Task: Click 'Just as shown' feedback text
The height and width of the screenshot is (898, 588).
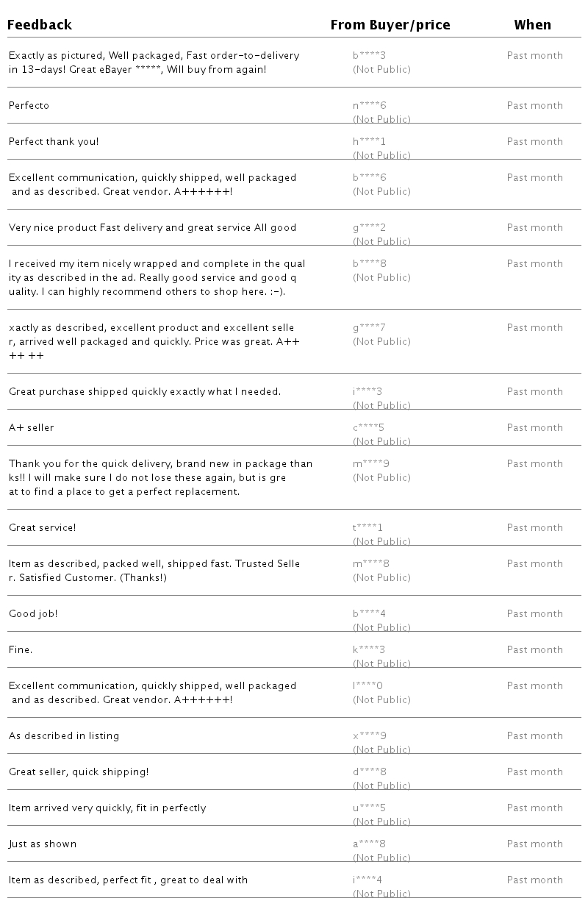Action: point(43,844)
